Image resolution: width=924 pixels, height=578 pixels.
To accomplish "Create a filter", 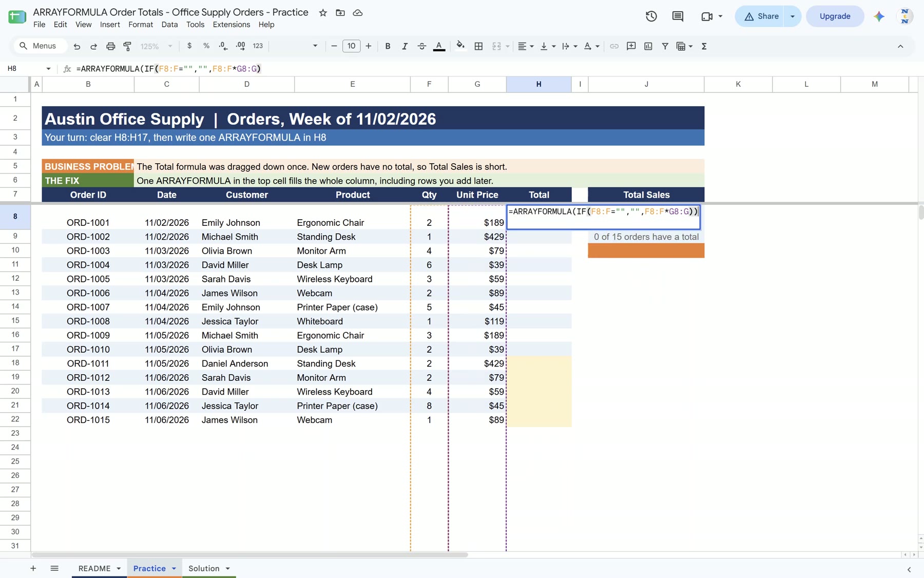I will click(665, 46).
